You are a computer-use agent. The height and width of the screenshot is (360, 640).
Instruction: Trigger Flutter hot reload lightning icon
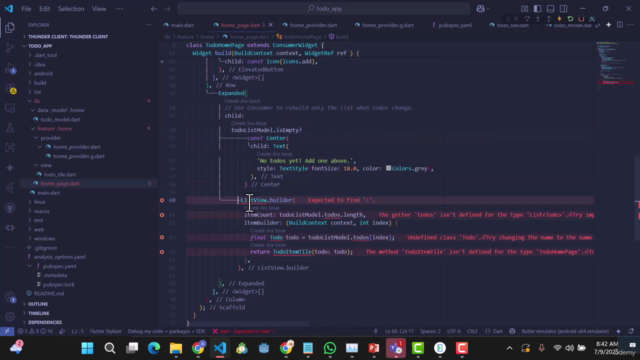click(559, 19)
